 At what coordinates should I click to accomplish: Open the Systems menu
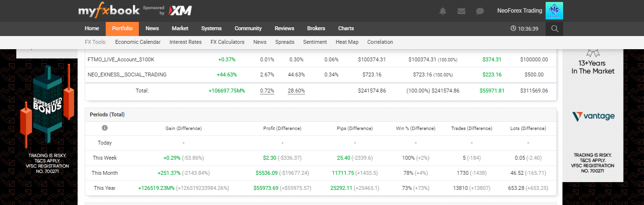pos(211,29)
